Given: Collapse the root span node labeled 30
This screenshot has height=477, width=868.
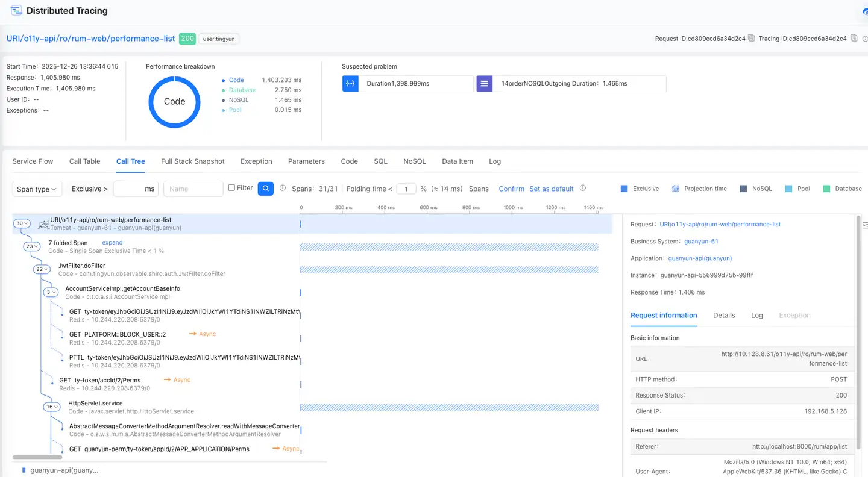Looking at the screenshot, I should pos(22,223).
